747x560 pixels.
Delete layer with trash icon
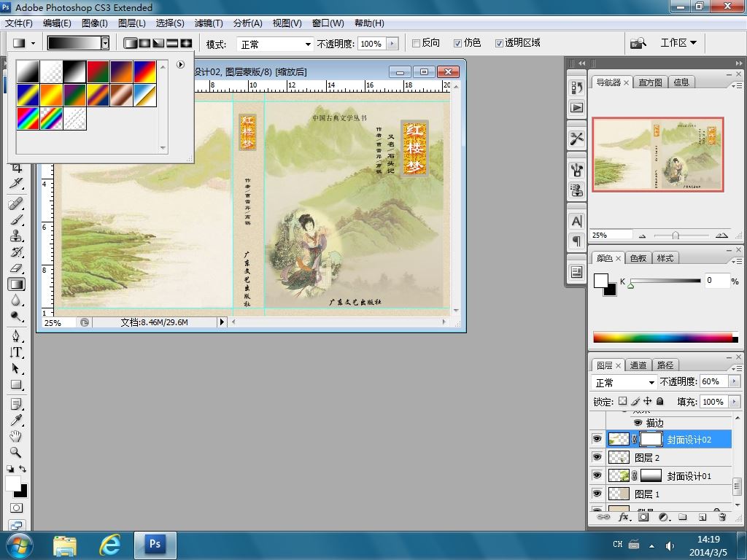(721, 517)
